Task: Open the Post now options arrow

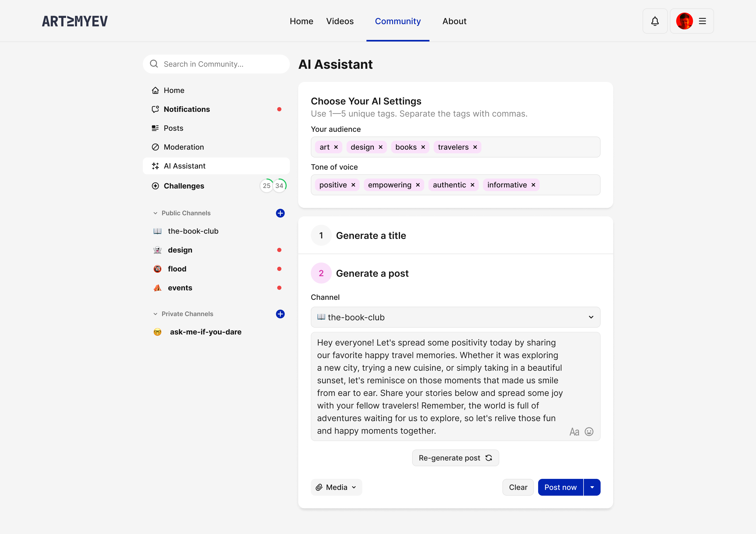Action: (x=592, y=487)
